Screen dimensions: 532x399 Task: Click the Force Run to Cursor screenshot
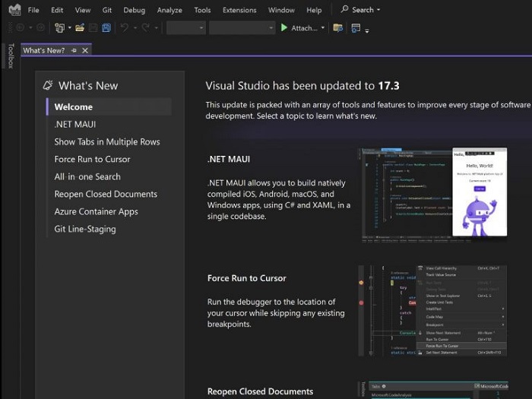click(x=433, y=310)
